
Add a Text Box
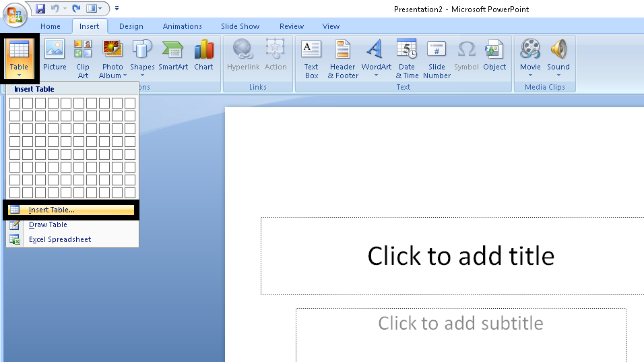click(311, 59)
